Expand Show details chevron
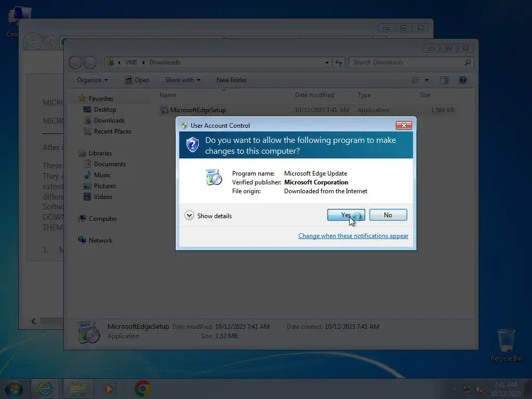The width and height of the screenshot is (532, 399). (x=189, y=216)
